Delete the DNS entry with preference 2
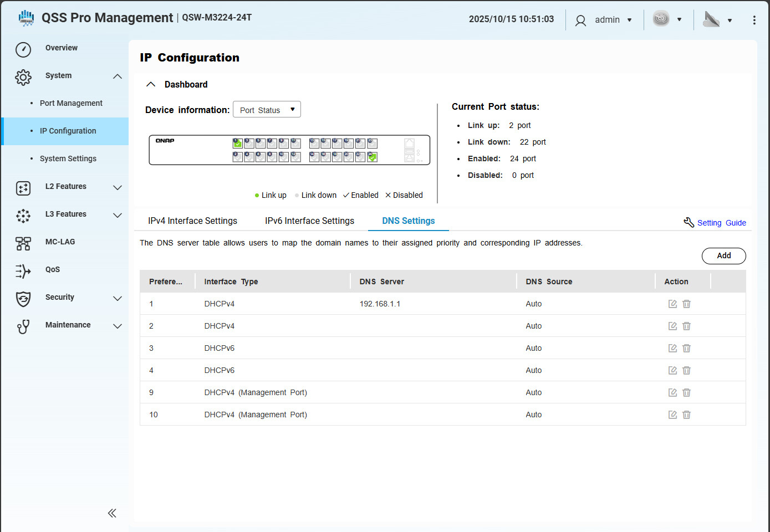Viewport: 770px width, 532px height. (x=686, y=326)
